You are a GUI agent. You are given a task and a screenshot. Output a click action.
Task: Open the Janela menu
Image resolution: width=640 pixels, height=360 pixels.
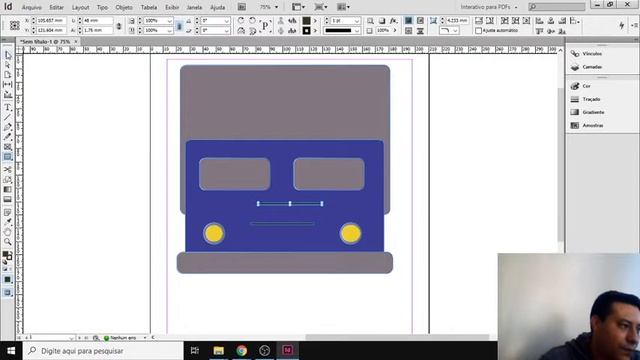coord(194,7)
